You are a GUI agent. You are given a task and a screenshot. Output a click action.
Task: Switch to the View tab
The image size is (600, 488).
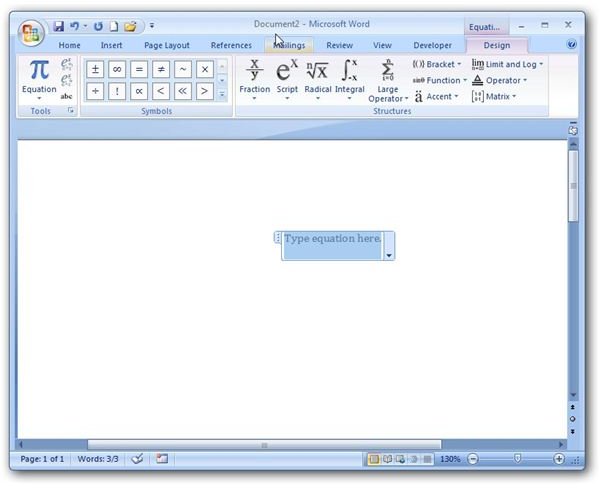click(382, 45)
